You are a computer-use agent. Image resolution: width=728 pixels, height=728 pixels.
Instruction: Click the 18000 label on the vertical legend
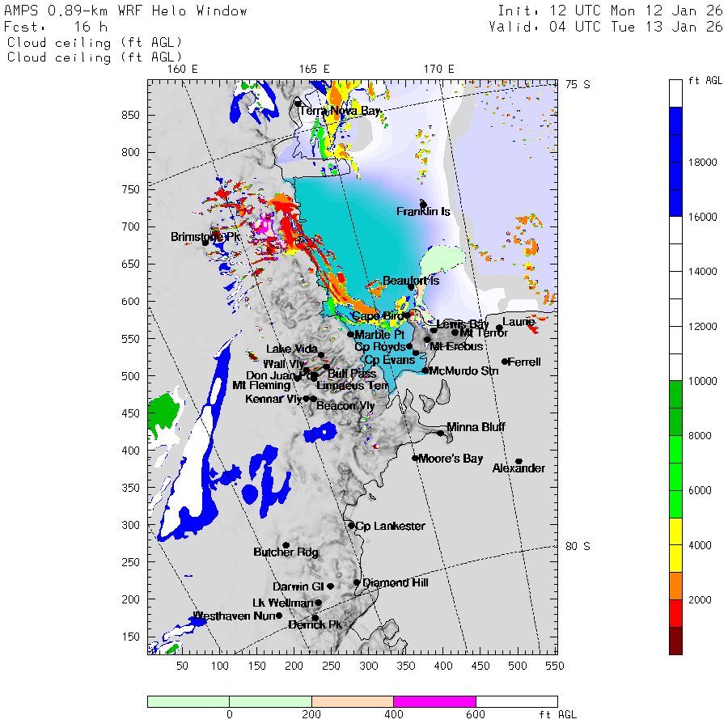pos(701,162)
